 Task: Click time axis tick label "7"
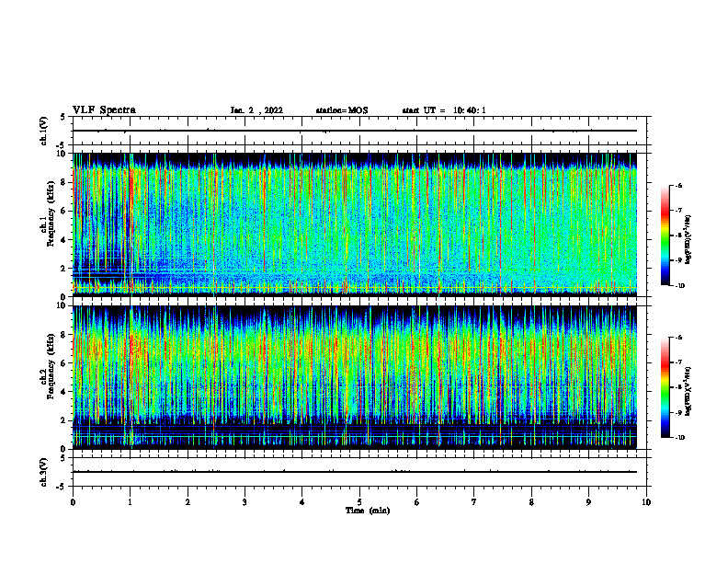tap(474, 502)
